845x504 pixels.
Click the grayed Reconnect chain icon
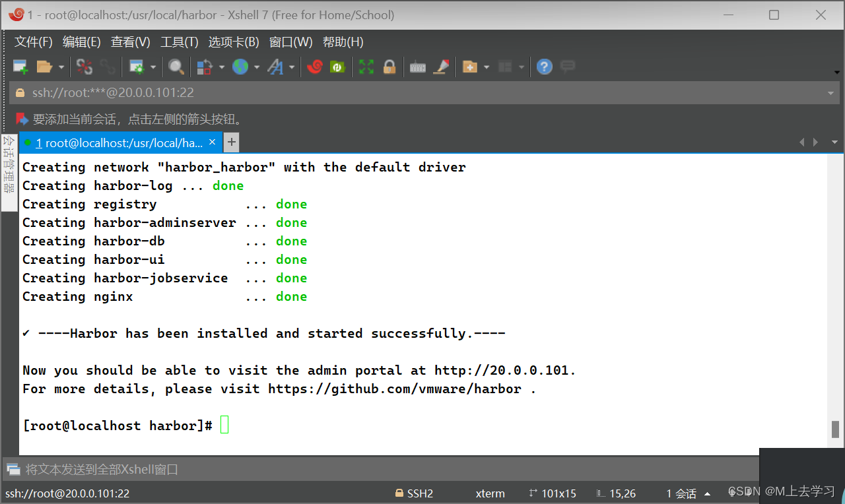[x=108, y=67]
